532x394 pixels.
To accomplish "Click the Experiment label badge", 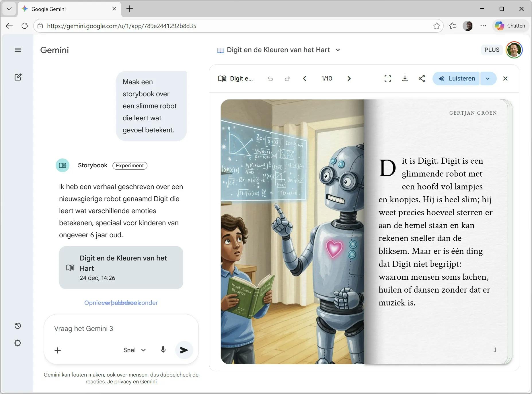I will click(x=130, y=166).
